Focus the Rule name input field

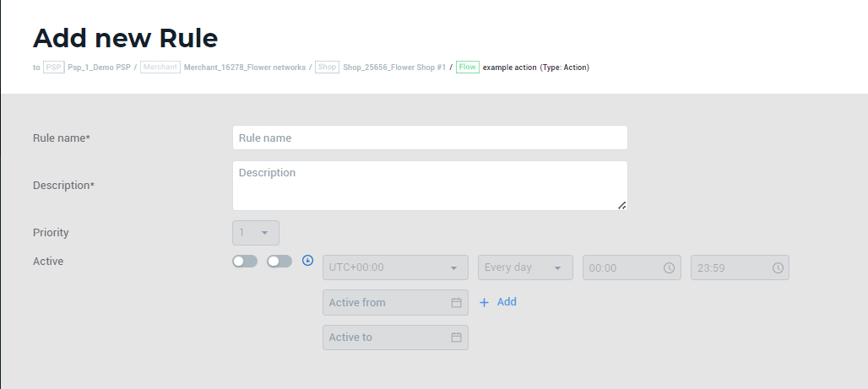tap(430, 138)
